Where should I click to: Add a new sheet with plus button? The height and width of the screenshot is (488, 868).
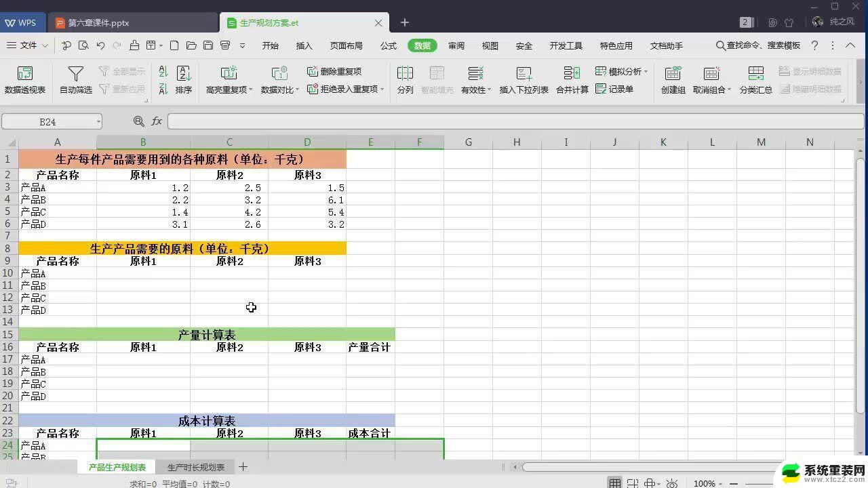click(243, 467)
